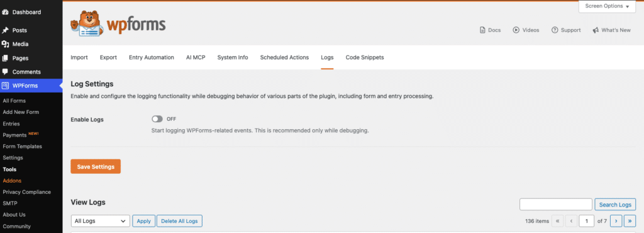This screenshot has height=233, width=644.
Task: Go to next page of logs
Action: [x=616, y=221]
